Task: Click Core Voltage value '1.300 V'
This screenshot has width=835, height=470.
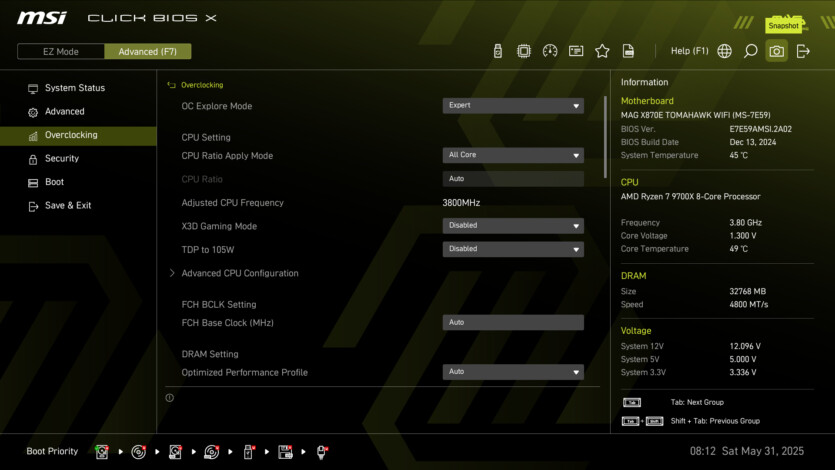Action: tap(743, 235)
